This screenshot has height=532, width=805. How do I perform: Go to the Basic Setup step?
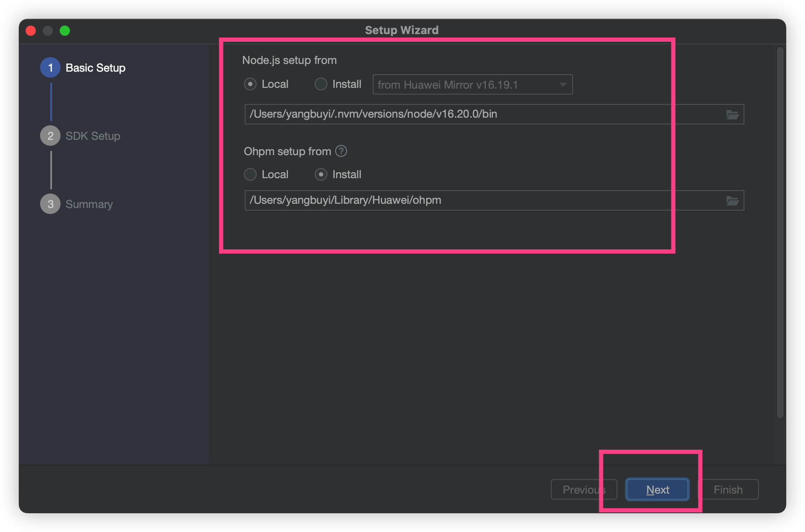coord(83,68)
